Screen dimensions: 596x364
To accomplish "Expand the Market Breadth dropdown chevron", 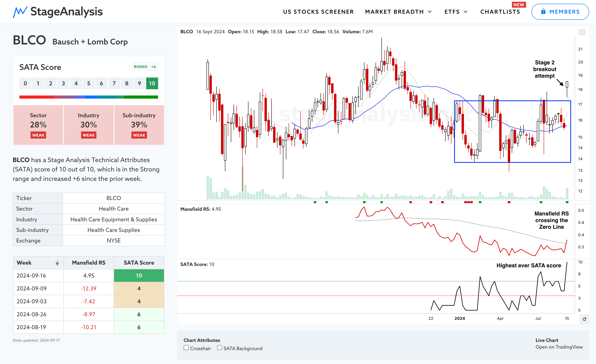I will (x=430, y=12).
